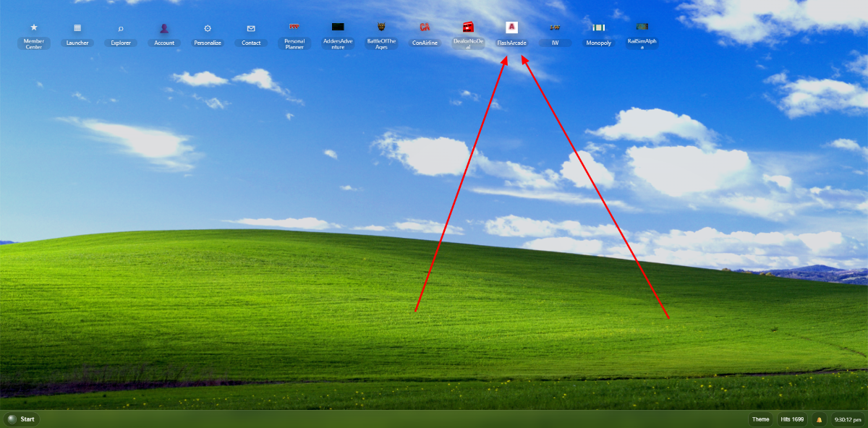Open the Start menu
This screenshot has height=428, width=868.
pyautogui.click(x=22, y=419)
